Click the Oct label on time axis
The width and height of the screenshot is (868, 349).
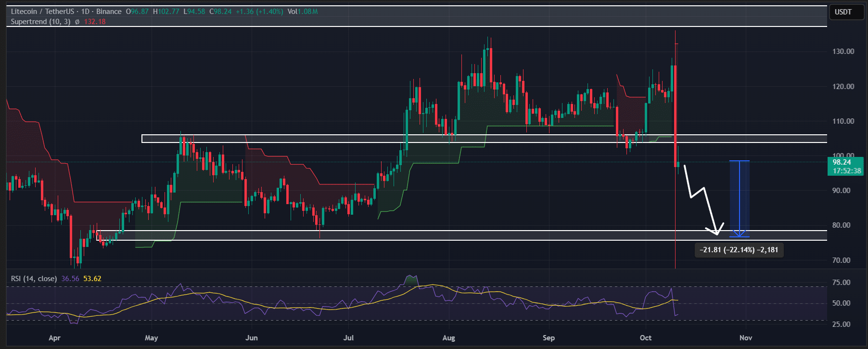[x=646, y=338]
